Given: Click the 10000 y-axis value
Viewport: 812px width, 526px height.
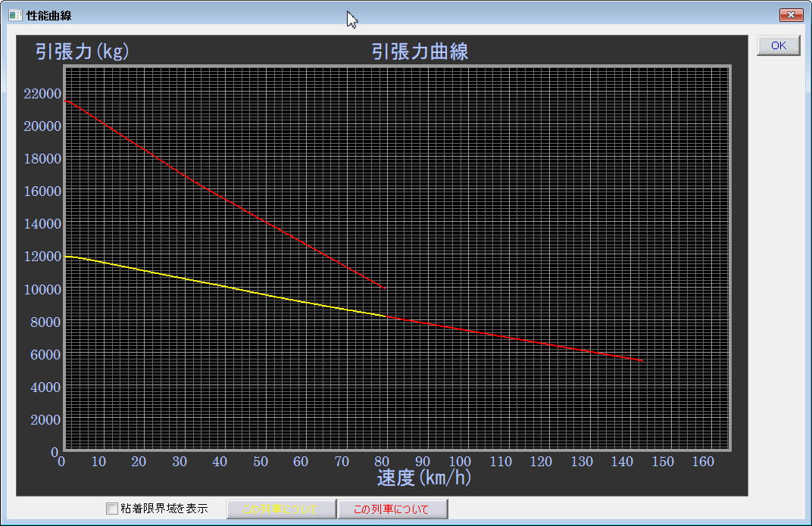Looking at the screenshot, I should [42, 289].
